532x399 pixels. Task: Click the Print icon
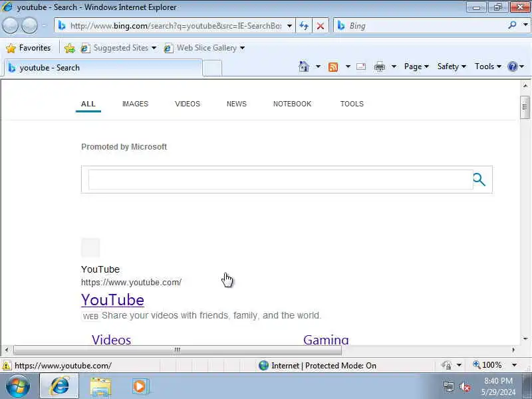pos(379,67)
